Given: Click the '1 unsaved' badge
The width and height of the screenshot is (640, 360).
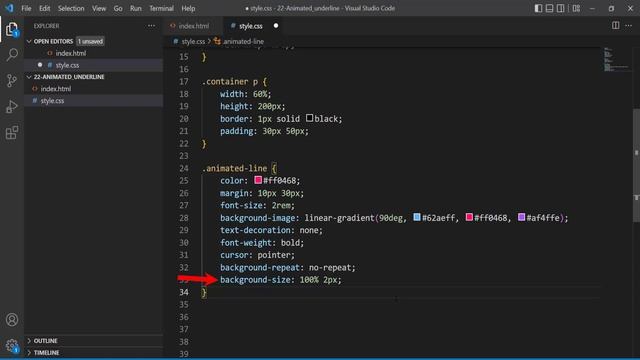Looking at the screenshot, I should [x=90, y=41].
